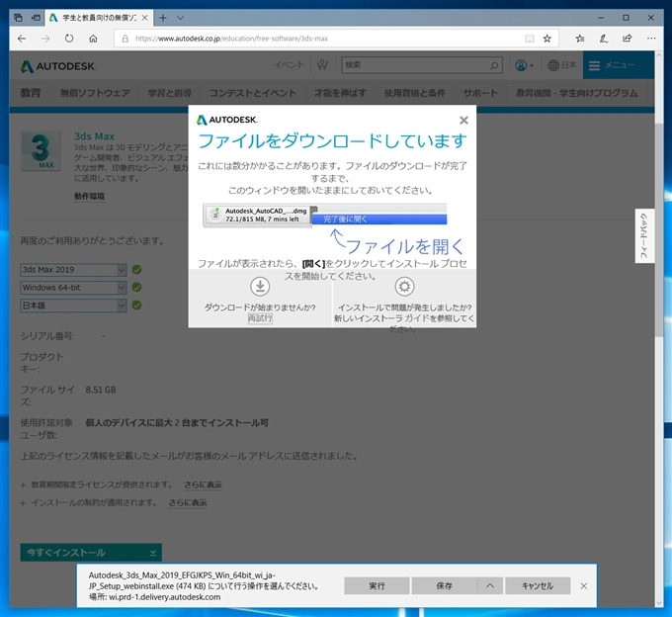This screenshot has width=672, height=617.
Task: Open the フィードバック side tab
Action: pos(644,235)
